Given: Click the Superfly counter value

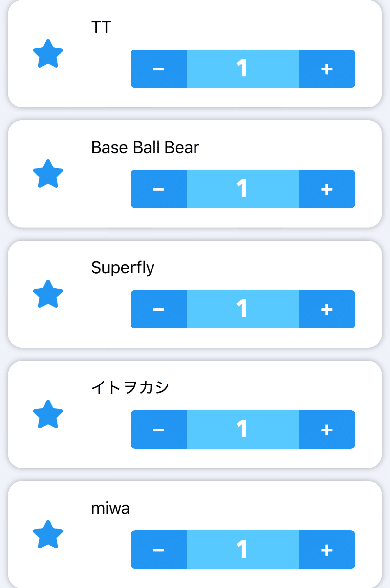Looking at the screenshot, I should click(242, 309).
